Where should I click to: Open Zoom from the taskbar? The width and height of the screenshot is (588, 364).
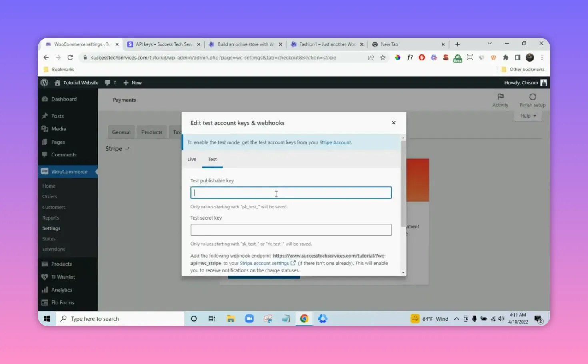click(249, 318)
